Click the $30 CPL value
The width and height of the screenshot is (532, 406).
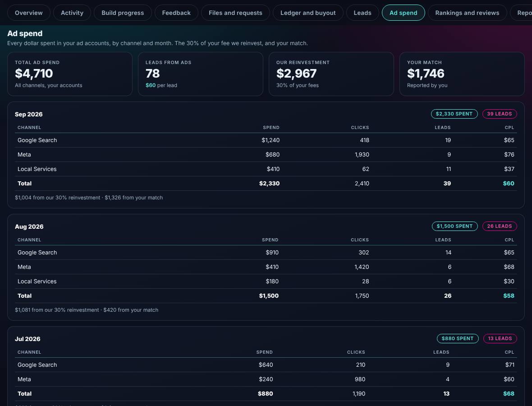pyautogui.click(x=509, y=281)
